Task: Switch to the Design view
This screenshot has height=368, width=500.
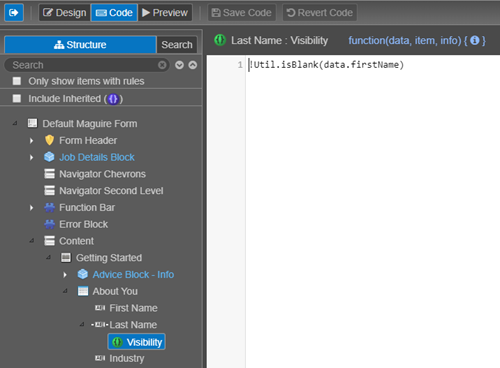Action: (x=65, y=13)
